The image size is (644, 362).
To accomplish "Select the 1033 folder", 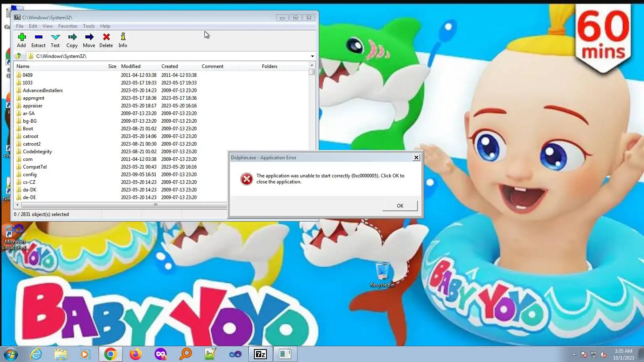I will tap(28, 83).
